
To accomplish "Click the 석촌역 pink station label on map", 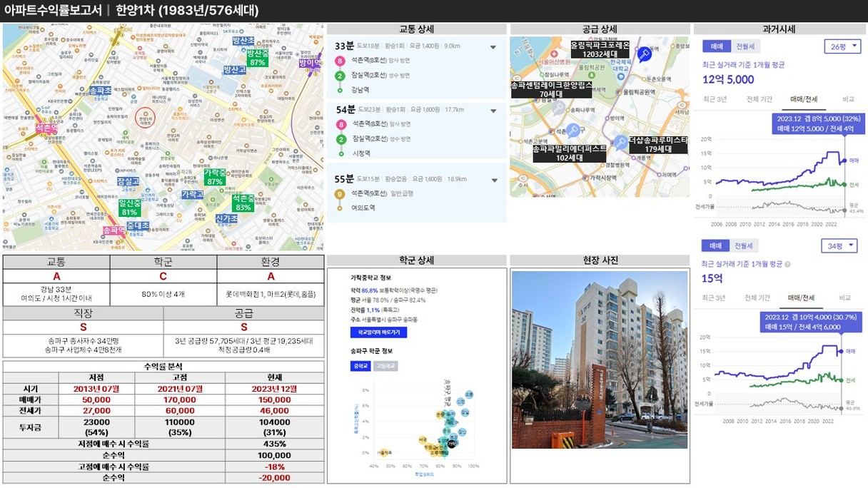I will [47, 129].
